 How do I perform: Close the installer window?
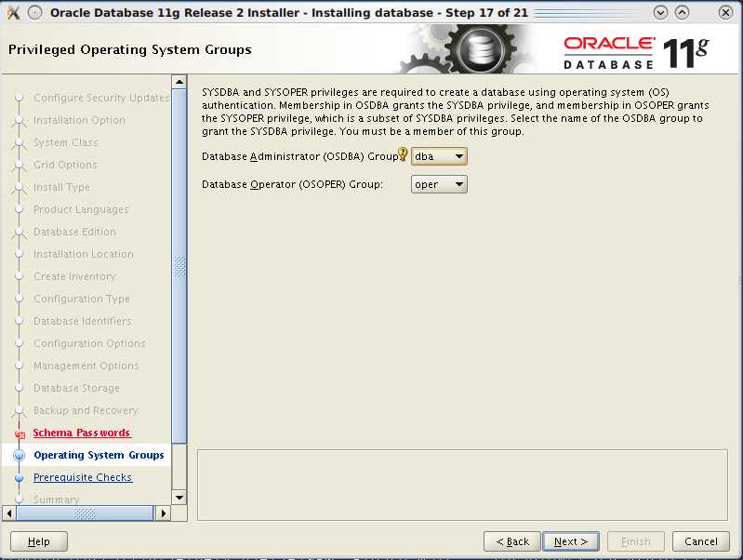[725, 13]
